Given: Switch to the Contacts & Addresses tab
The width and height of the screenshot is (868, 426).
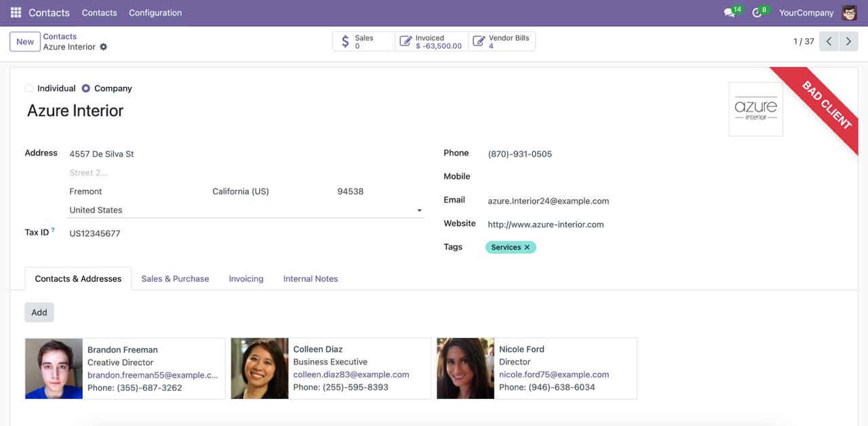Looking at the screenshot, I should (78, 279).
